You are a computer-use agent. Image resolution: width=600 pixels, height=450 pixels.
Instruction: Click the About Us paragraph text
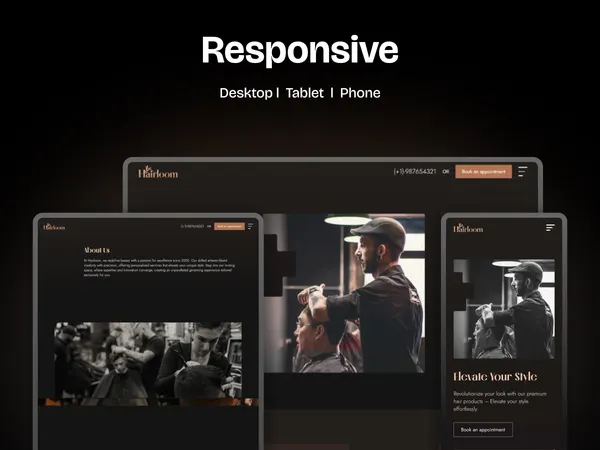159,267
